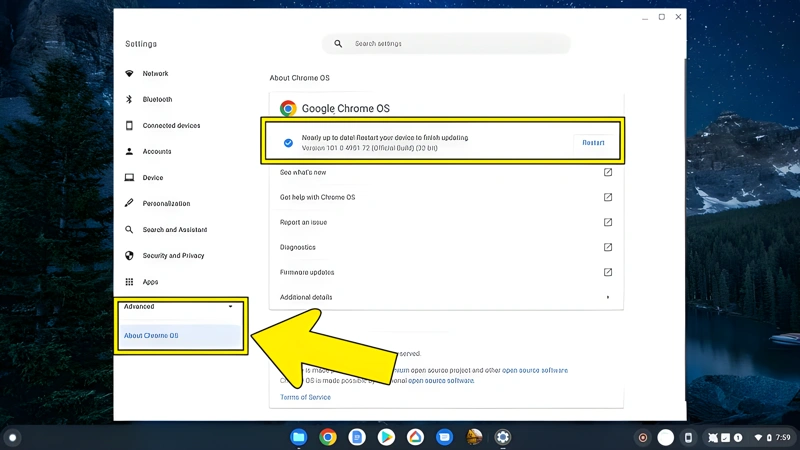Screen dimensions: 800x450
Task: Open the launcher circle button
Action: click(13, 438)
